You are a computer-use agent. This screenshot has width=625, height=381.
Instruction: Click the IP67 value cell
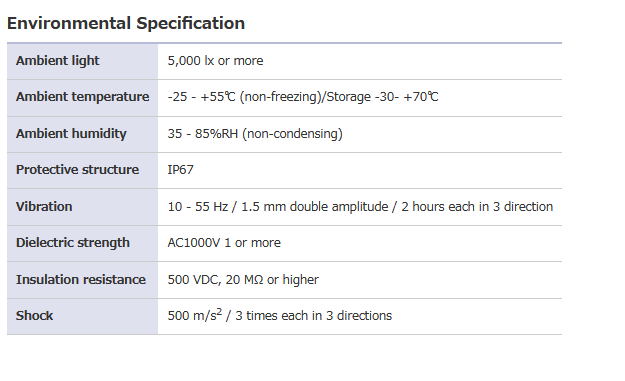tap(360, 170)
